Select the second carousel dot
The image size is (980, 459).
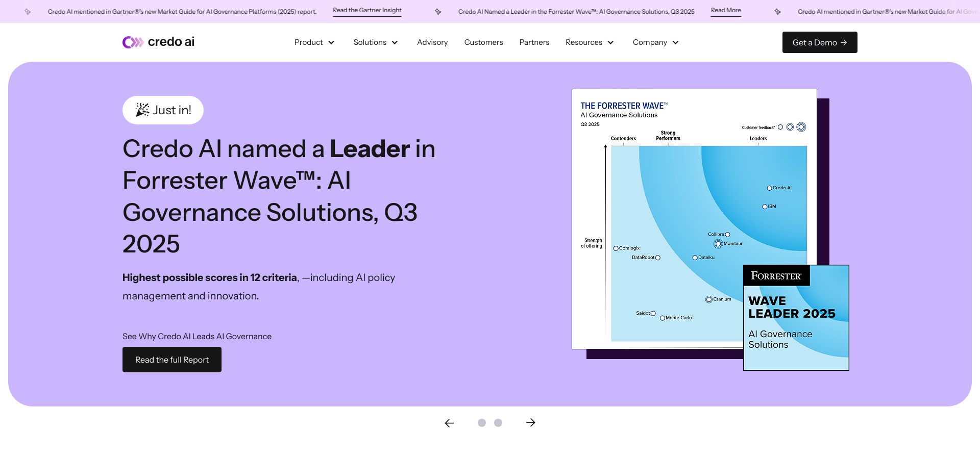click(x=498, y=423)
